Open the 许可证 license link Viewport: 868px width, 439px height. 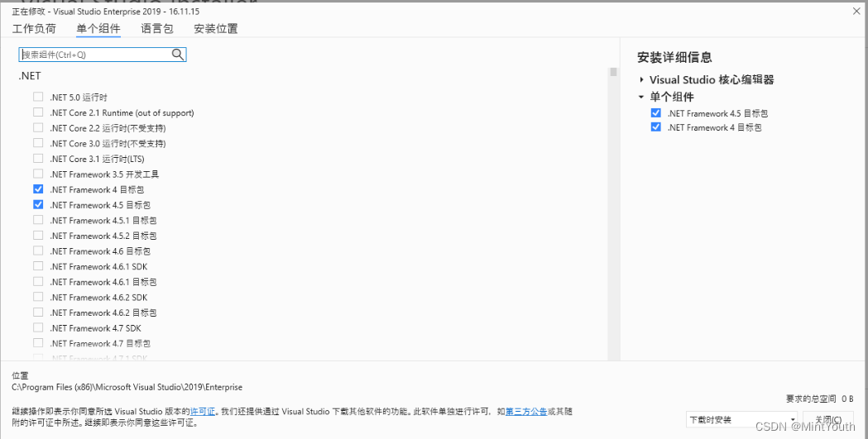(203, 412)
